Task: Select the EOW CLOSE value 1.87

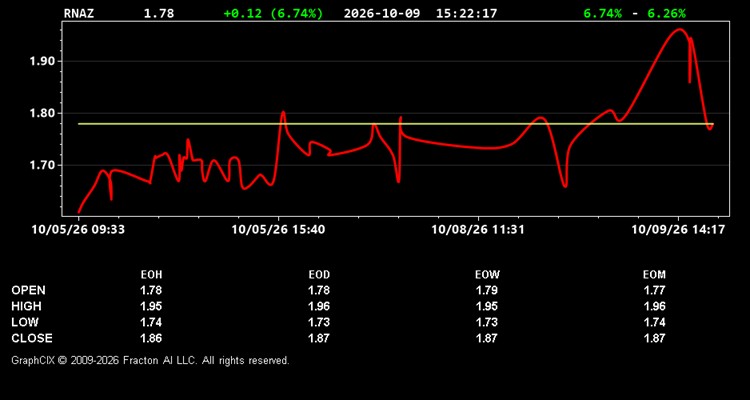Action: pyautogui.click(x=487, y=338)
